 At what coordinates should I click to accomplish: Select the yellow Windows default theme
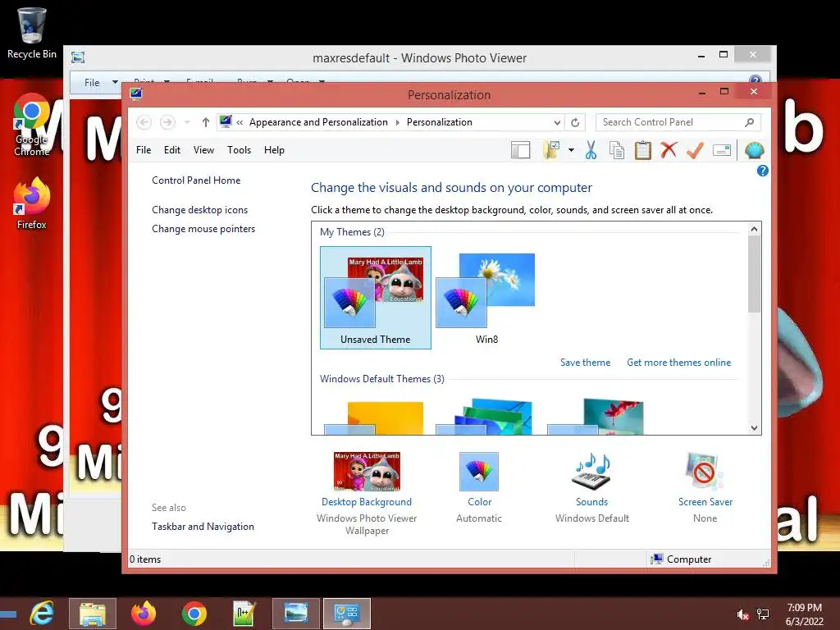(x=374, y=418)
